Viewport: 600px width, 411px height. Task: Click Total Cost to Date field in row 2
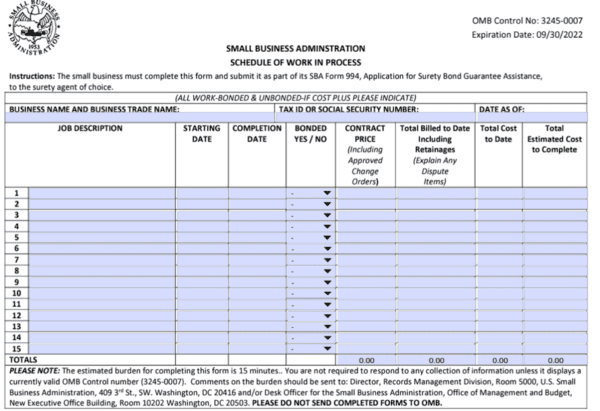click(499, 204)
